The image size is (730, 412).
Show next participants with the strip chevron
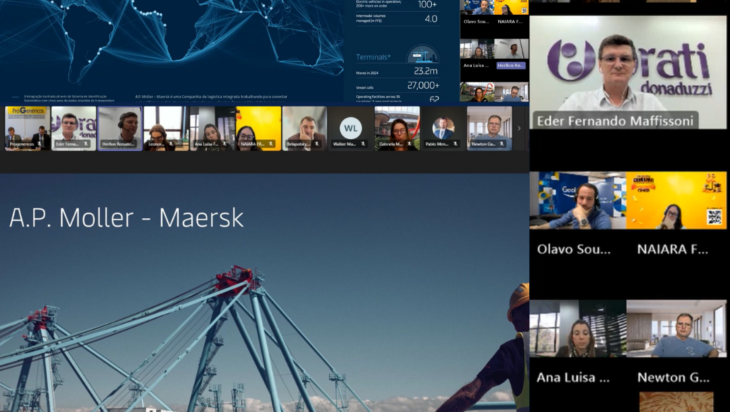[x=519, y=128]
